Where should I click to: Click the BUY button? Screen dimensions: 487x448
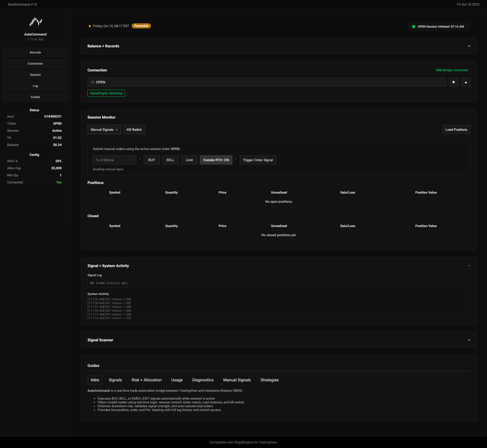[151, 160]
